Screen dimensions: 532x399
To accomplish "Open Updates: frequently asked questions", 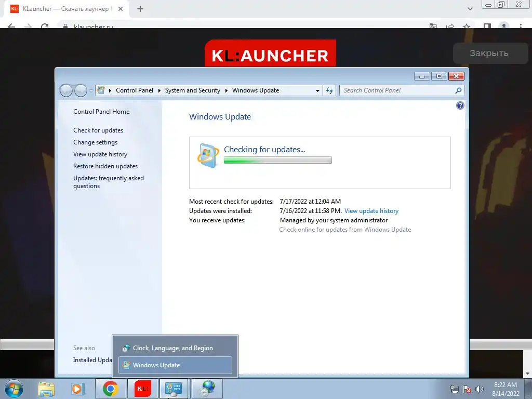I will (109, 182).
